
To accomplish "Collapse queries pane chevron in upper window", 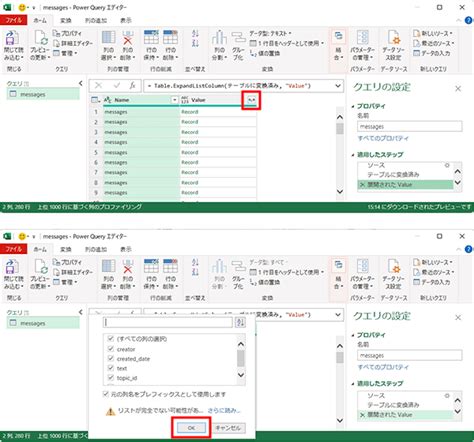I will point(80,83).
